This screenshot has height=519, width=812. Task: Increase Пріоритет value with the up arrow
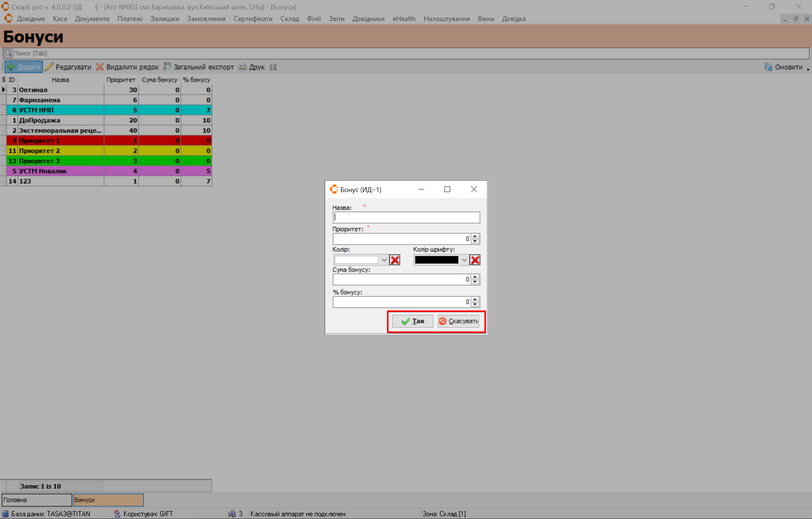475,236
